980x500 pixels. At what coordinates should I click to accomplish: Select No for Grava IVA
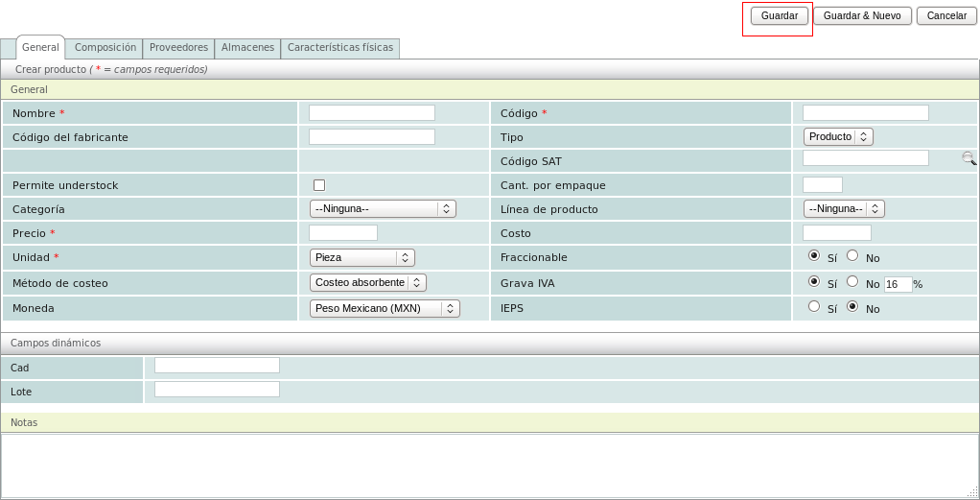tap(852, 282)
